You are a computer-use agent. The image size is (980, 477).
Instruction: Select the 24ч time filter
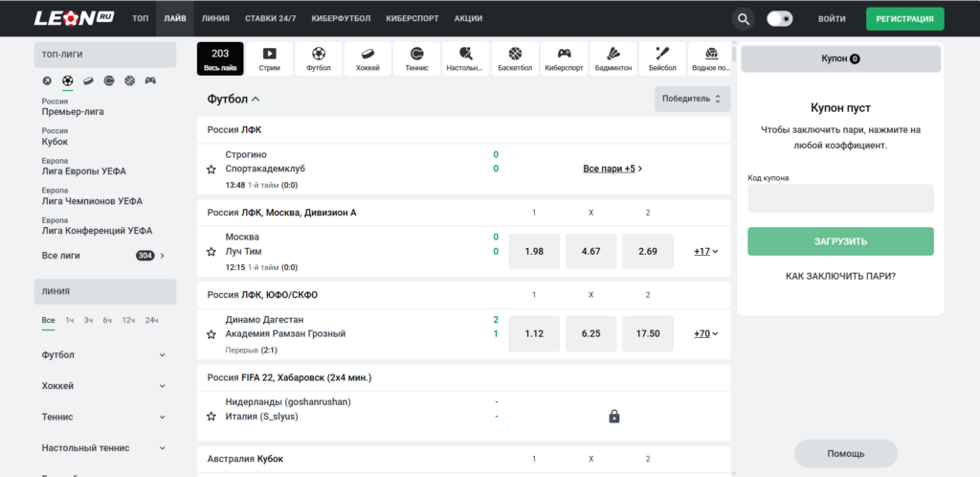click(x=151, y=320)
